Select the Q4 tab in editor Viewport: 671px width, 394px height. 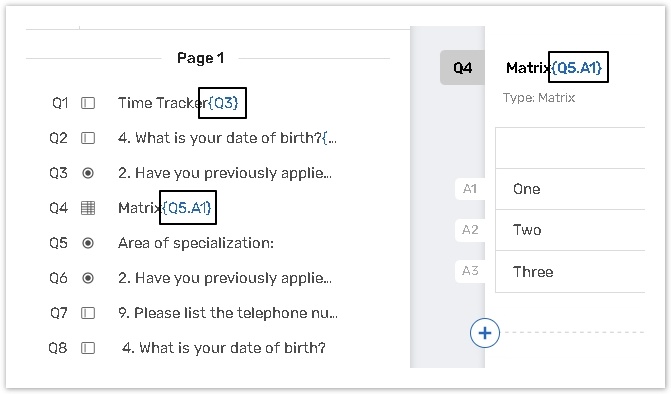[x=462, y=68]
